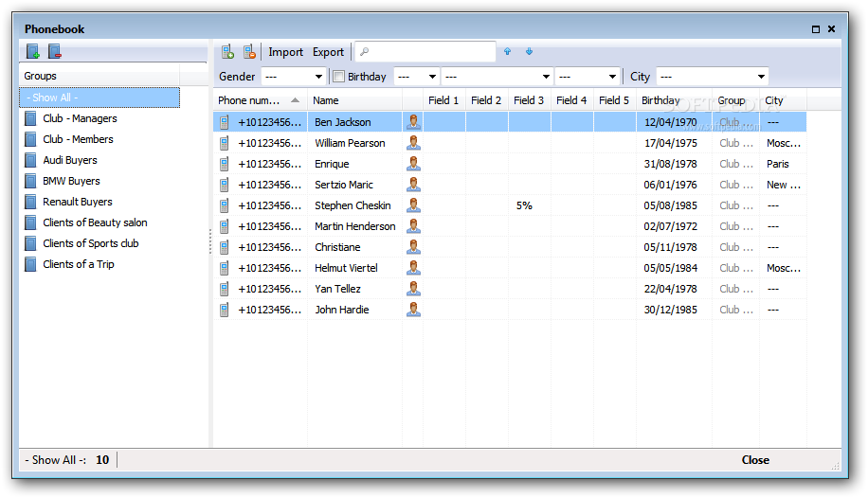Image resolution: width=868 pixels, height=498 pixels.
Task: Click the Audi Buyers book icon
Action: [31, 160]
